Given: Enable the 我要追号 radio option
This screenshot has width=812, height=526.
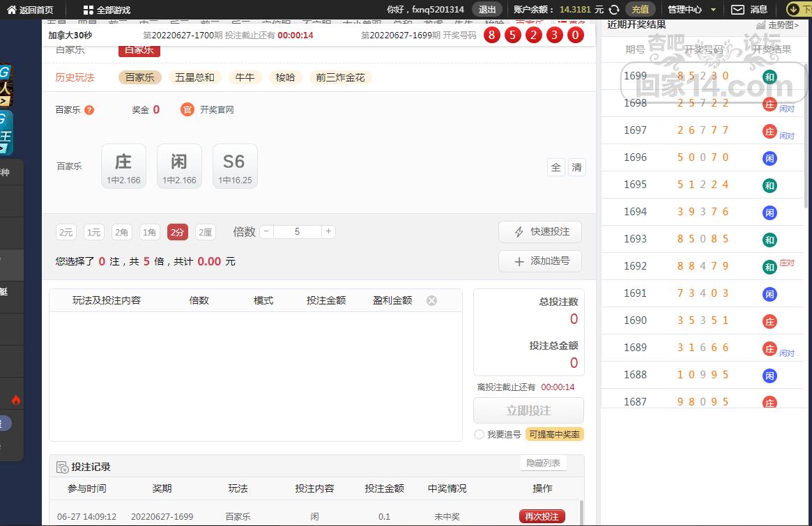Looking at the screenshot, I should 479,434.
